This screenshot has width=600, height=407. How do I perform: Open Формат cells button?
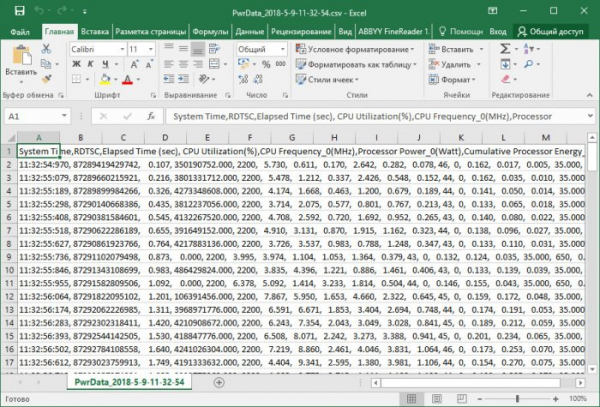coord(452,80)
